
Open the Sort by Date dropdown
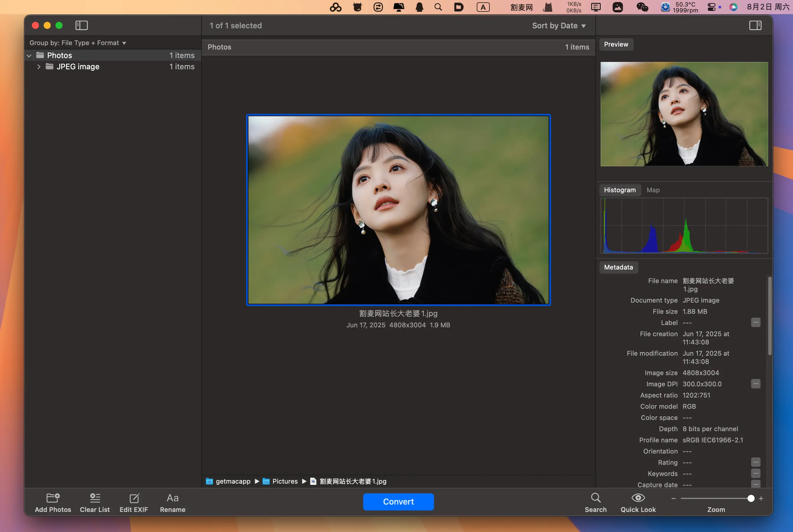click(558, 26)
